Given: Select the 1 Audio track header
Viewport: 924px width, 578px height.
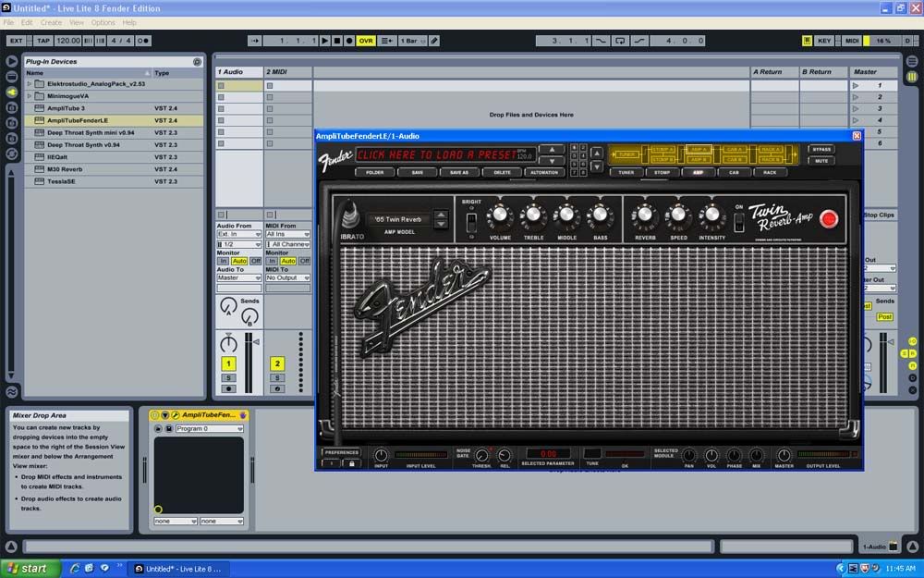Looking at the screenshot, I should pyautogui.click(x=239, y=72).
